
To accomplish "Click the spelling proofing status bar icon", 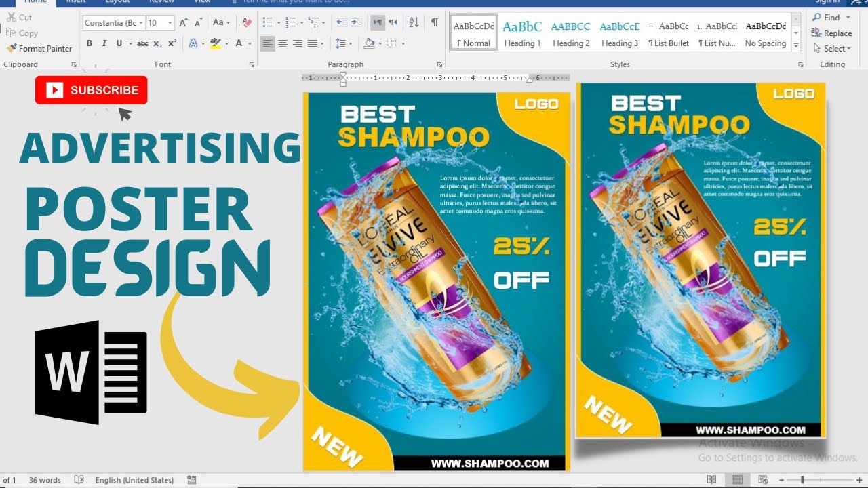I will 79,480.
